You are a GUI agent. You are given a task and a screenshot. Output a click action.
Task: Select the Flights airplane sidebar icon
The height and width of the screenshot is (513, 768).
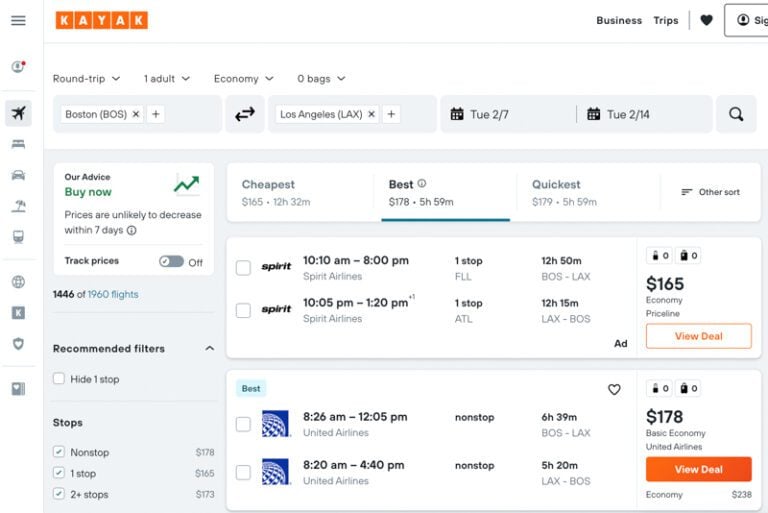pyautogui.click(x=19, y=113)
